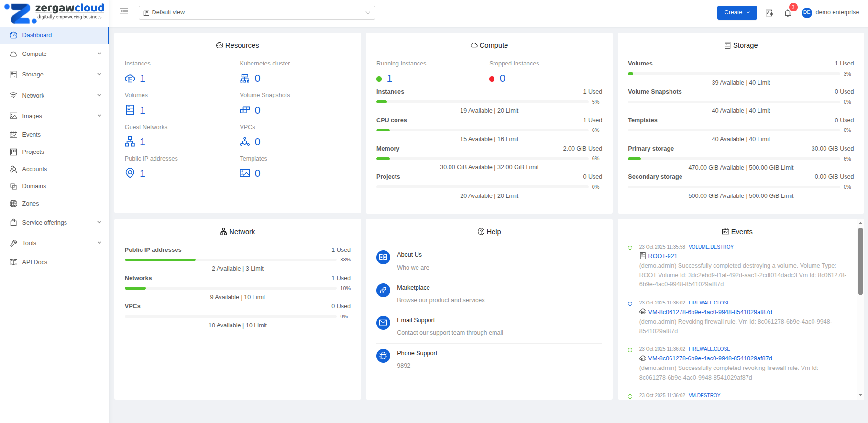Viewport: 868px width, 423px height.
Task: Click the ROOT-921 volume icon in Events
Action: 643,256
